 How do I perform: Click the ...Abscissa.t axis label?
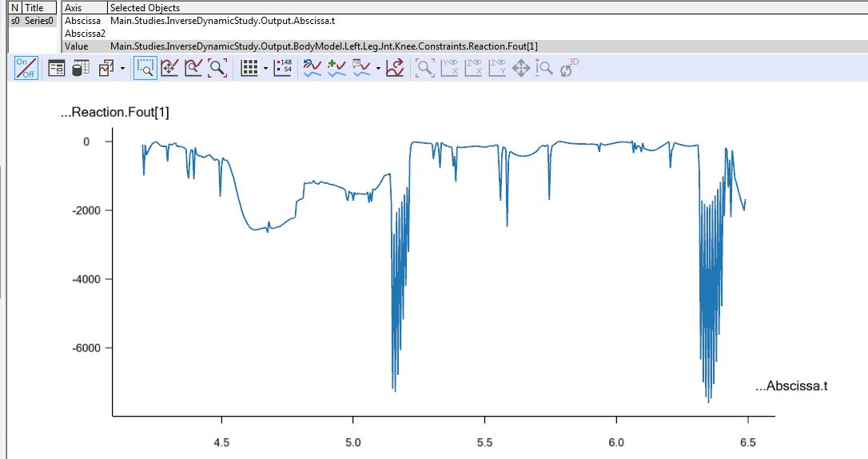tap(791, 386)
